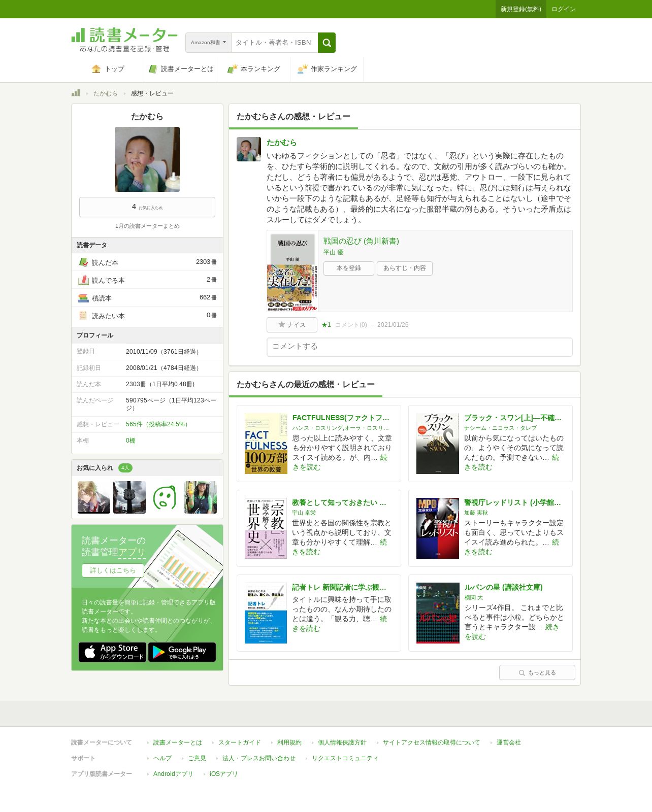This screenshot has width=652, height=812.
Task: Open the iOSアプリ footer link
Action: (223, 774)
